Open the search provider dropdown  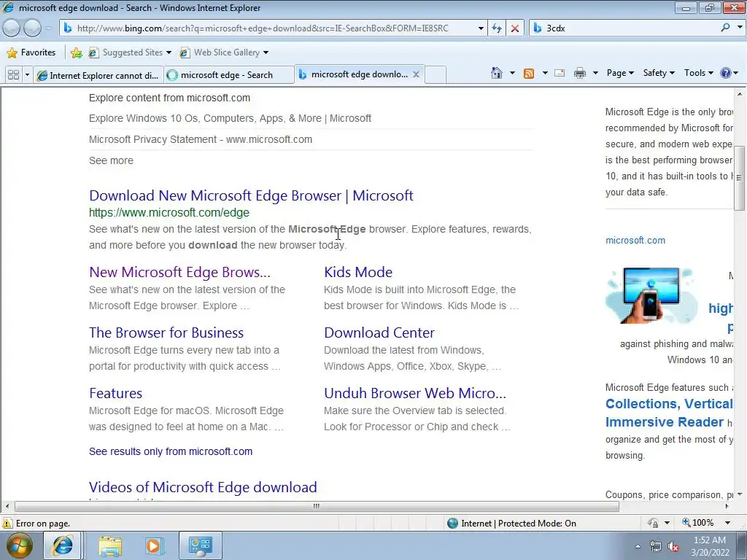tap(740, 28)
